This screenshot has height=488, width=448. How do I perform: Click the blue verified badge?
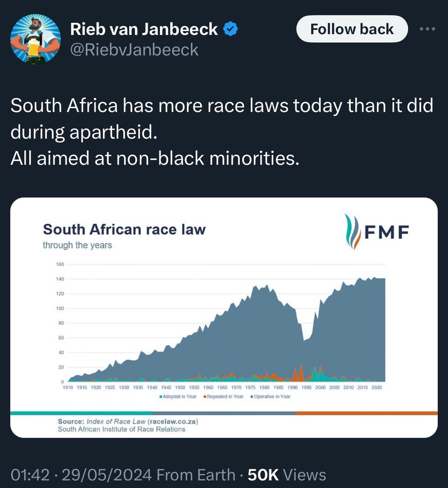[231, 29]
